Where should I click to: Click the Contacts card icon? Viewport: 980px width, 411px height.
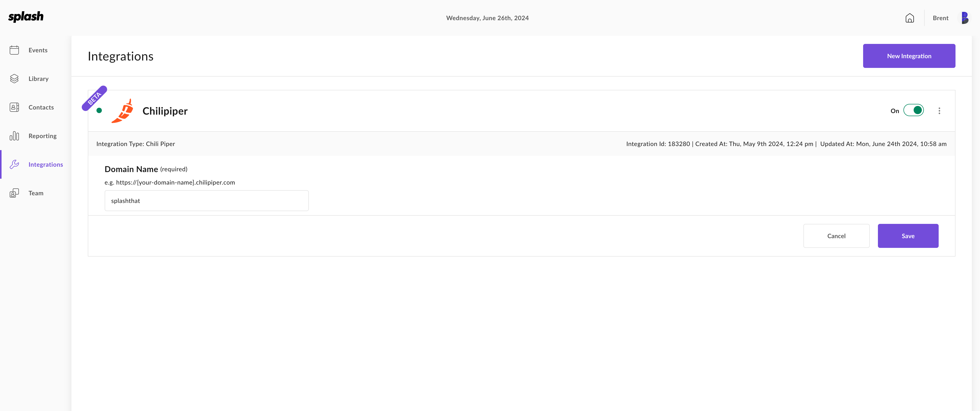coord(14,107)
